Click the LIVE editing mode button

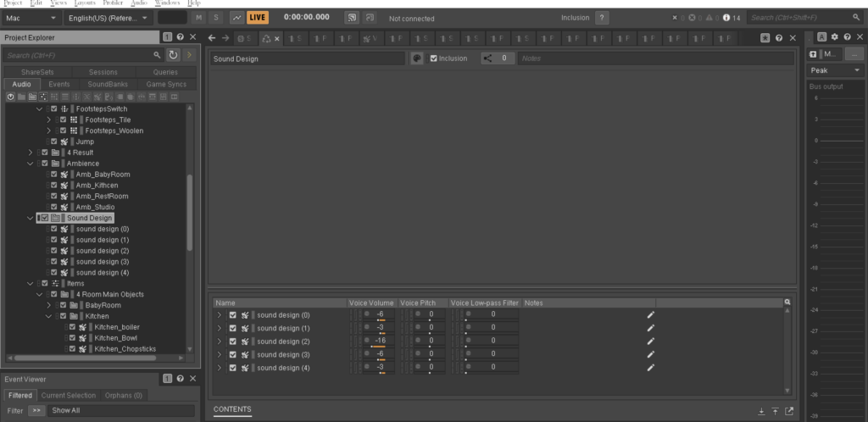point(258,17)
